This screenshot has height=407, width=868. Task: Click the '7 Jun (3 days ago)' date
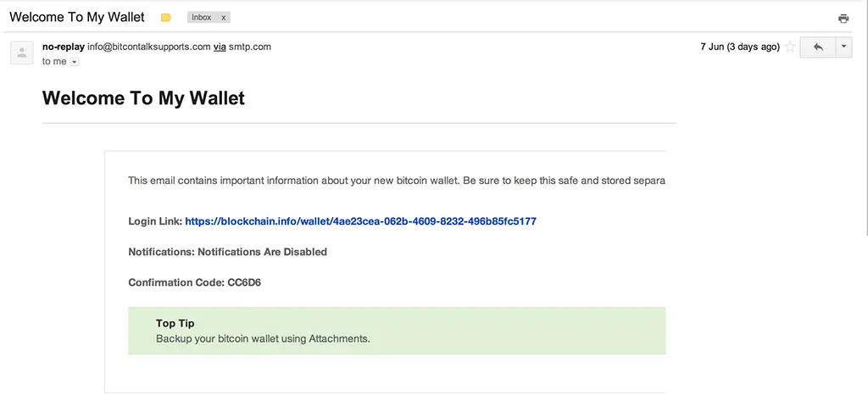(x=740, y=47)
